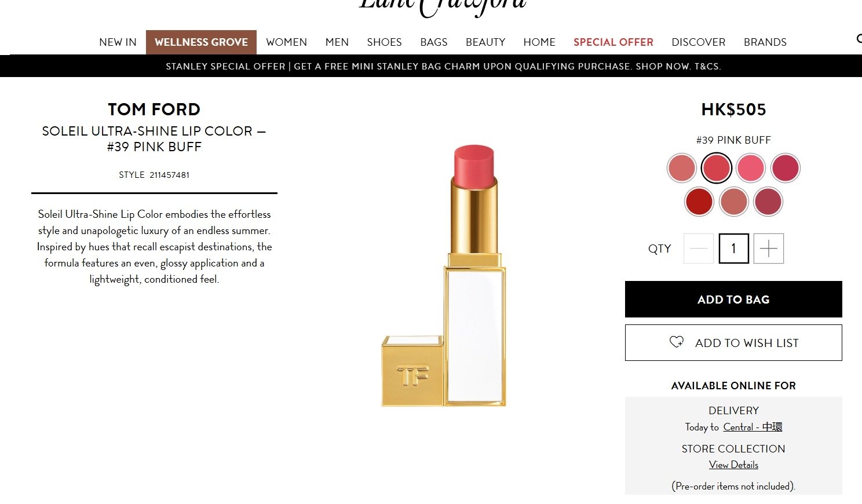
Task: Open View Details for store collection
Action: (x=733, y=465)
